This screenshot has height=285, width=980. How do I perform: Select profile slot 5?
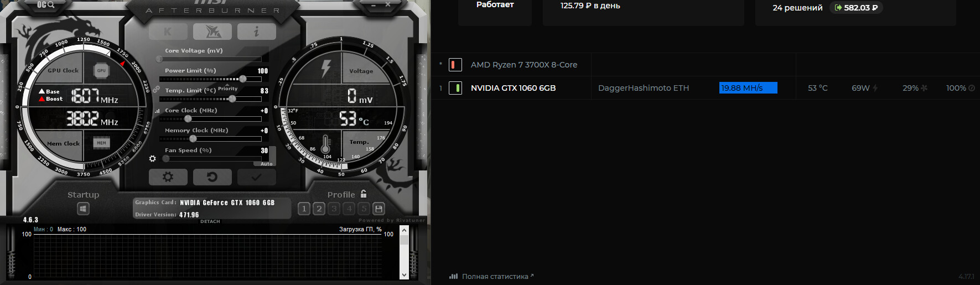pyautogui.click(x=364, y=209)
